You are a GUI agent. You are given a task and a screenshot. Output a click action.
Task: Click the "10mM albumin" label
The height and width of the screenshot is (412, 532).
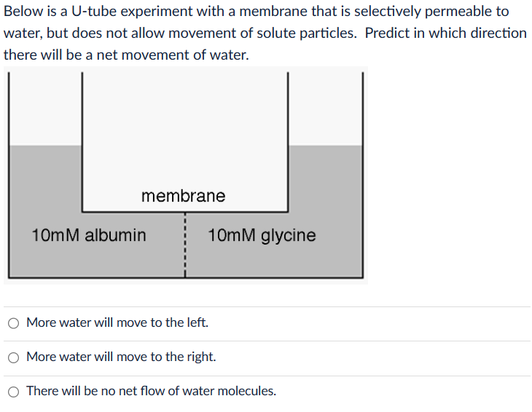89,235
